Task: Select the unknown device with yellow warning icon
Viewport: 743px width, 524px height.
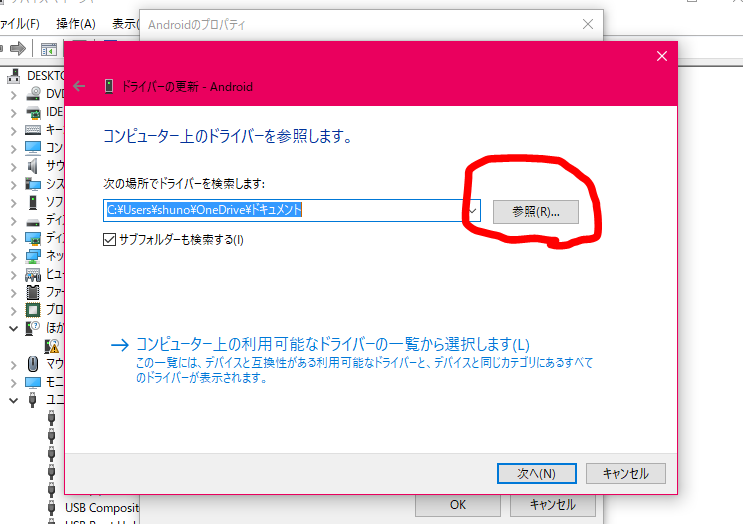Action: click(x=52, y=346)
